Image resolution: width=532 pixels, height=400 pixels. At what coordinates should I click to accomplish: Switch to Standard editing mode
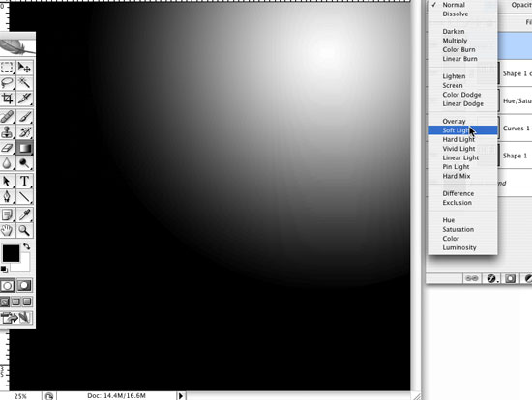pos(7,285)
